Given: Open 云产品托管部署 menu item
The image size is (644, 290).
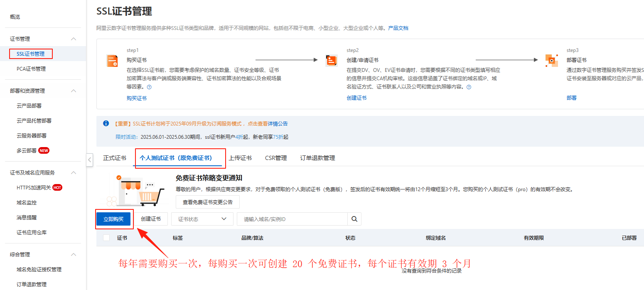Looking at the screenshot, I should click(x=34, y=121).
